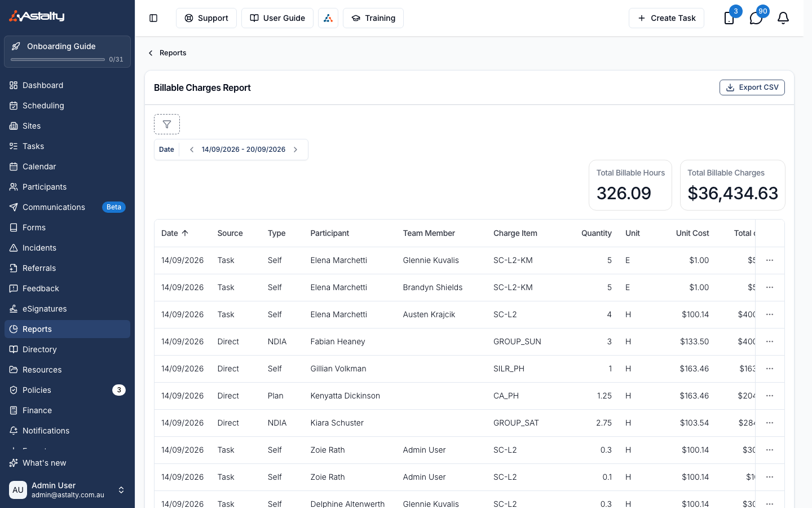Open the User Guide

tap(277, 18)
